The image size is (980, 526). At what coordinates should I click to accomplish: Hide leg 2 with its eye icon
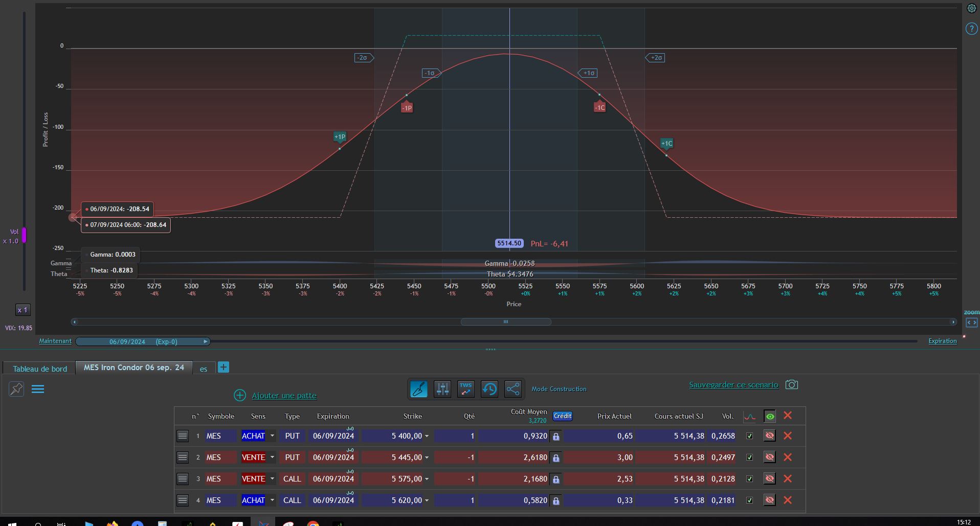point(769,457)
